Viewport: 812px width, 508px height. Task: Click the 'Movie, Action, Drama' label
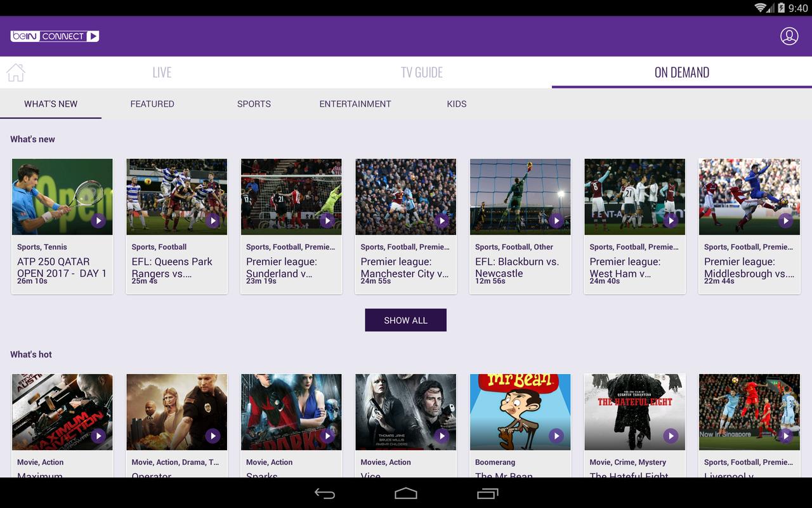click(175, 462)
